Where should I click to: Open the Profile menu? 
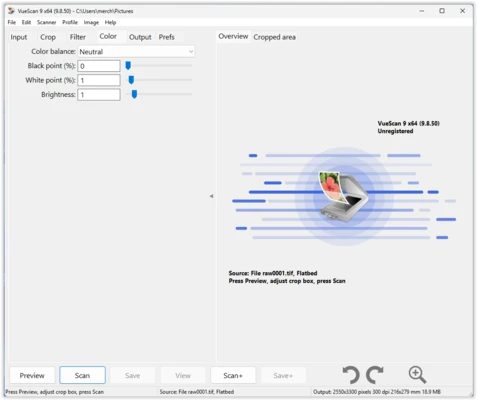click(70, 22)
